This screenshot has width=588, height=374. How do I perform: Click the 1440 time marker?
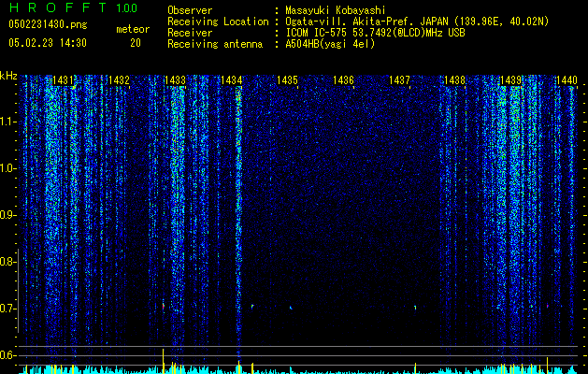(x=566, y=80)
